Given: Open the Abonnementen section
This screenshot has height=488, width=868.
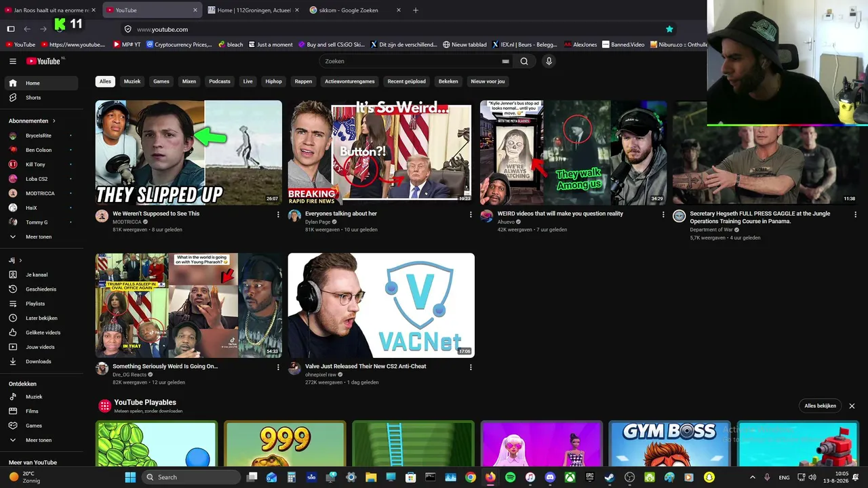Looking at the screenshot, I should point(32,121).
